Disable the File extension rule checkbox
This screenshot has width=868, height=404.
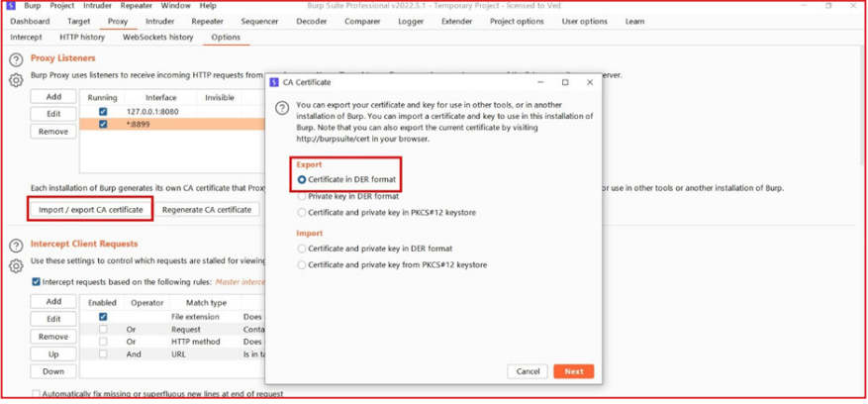pos(102,317)
